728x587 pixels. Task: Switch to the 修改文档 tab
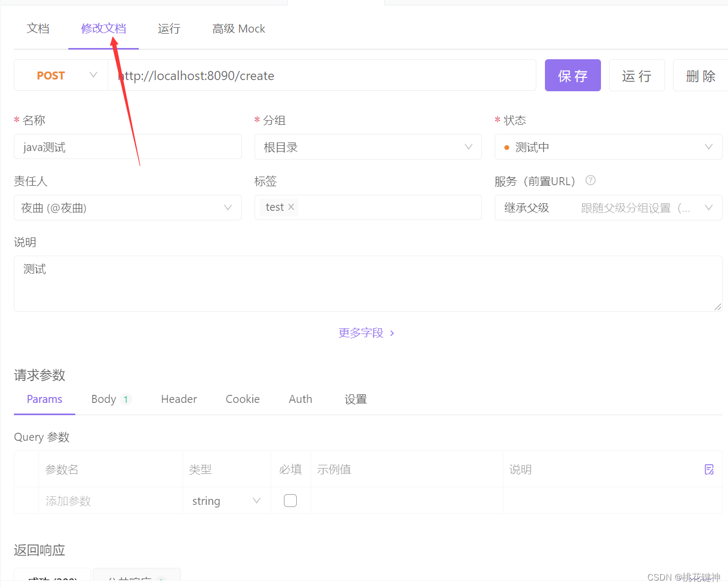tap(104, 29)
